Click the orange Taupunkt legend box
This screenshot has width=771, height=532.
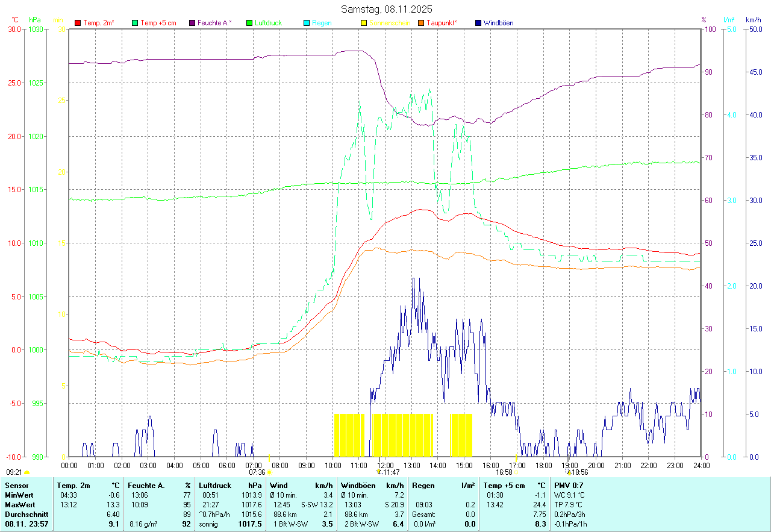(x=421, y=23)
